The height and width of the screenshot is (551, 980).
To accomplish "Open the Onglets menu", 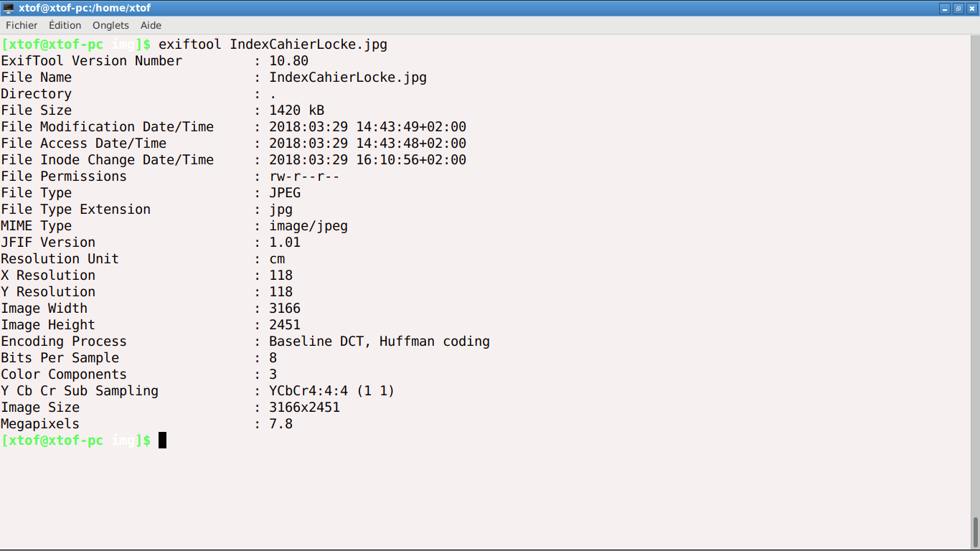I will (x=110, y=25).
